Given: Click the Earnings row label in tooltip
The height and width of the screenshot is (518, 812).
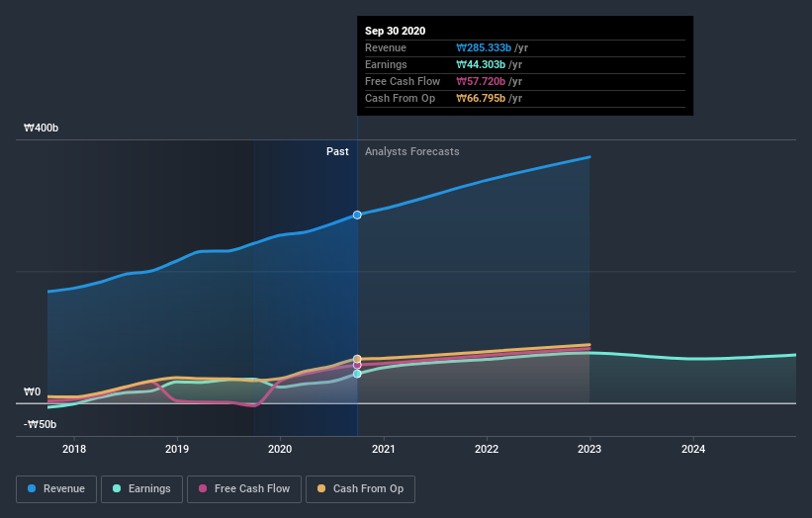Looking at the screenshot, I should click(x=386, y=64).
